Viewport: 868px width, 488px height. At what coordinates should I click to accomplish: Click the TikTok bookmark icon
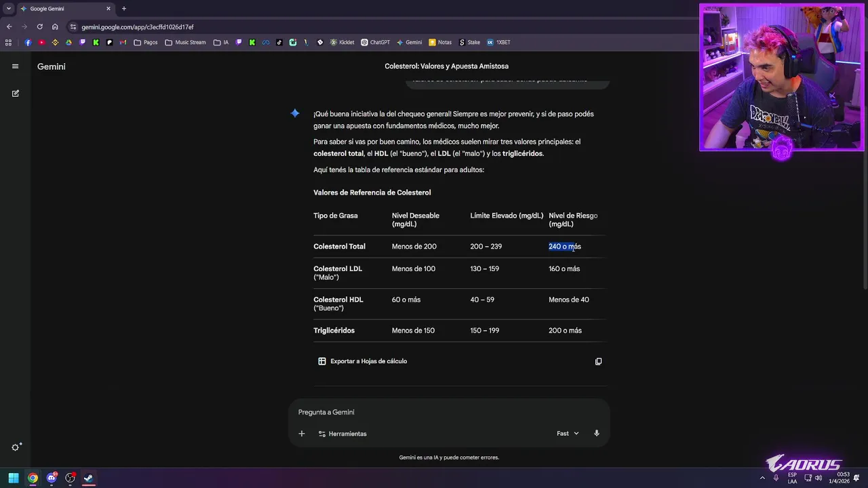point(279,42)
